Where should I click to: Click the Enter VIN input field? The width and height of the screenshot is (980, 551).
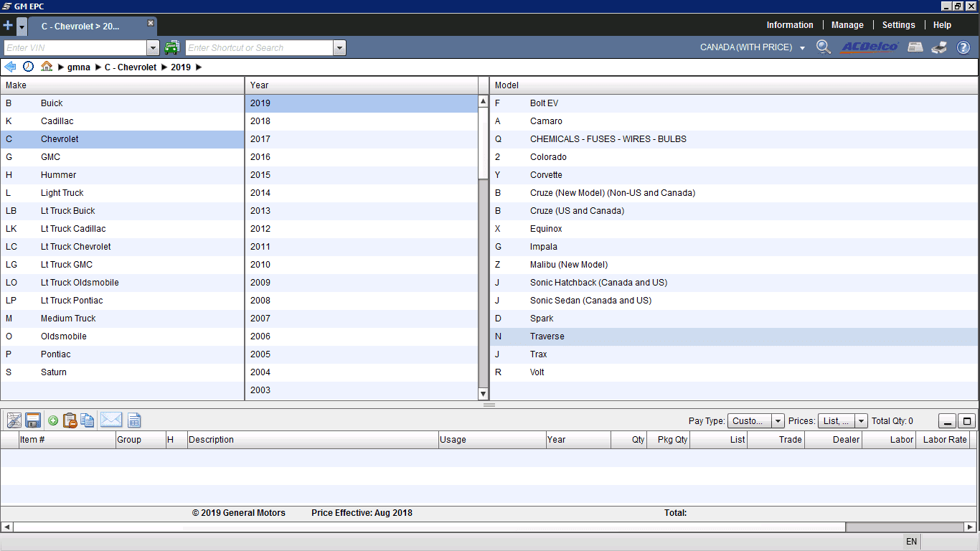click(x=75, y=48)
